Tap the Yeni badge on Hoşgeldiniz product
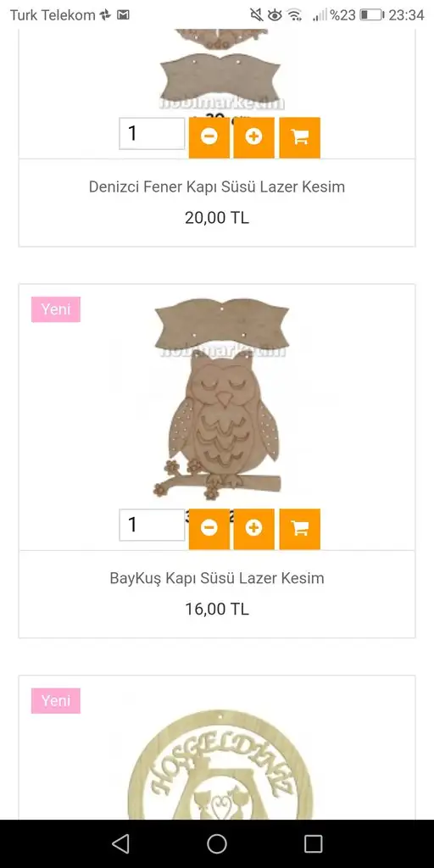 pyautogui.click(x=56, y=701)
